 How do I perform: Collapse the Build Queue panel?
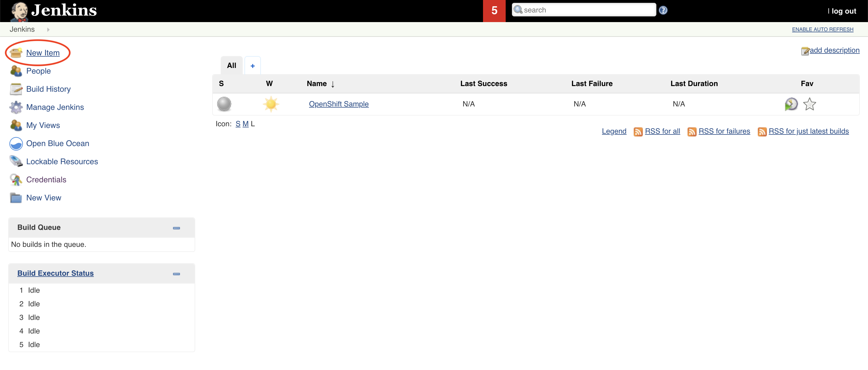coord(176,228)
